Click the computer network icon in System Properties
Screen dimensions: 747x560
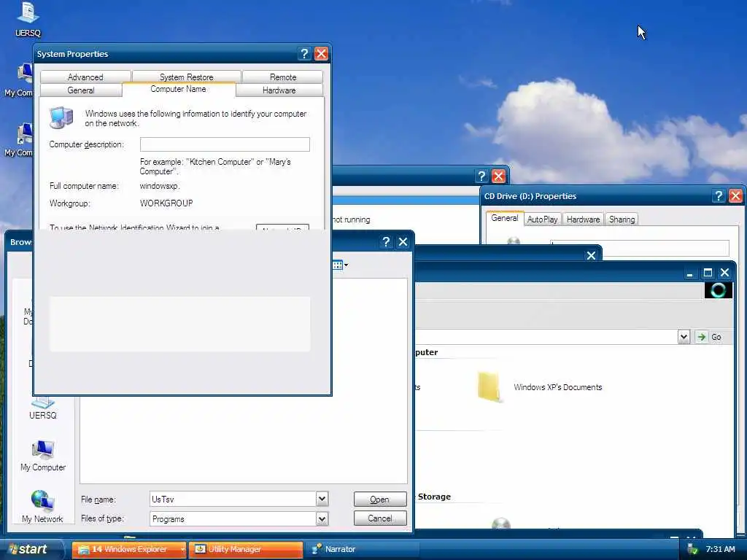tap(61, 117)
